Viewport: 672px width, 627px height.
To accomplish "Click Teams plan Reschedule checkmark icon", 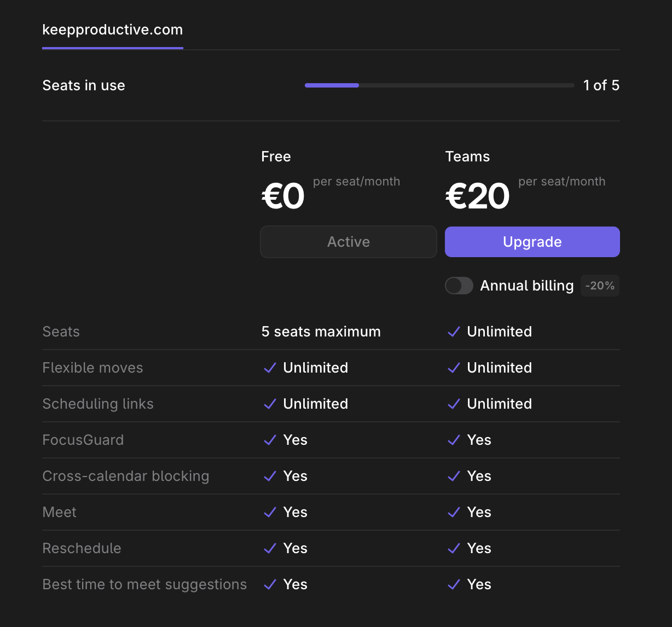I will click(x=454, y=548).
